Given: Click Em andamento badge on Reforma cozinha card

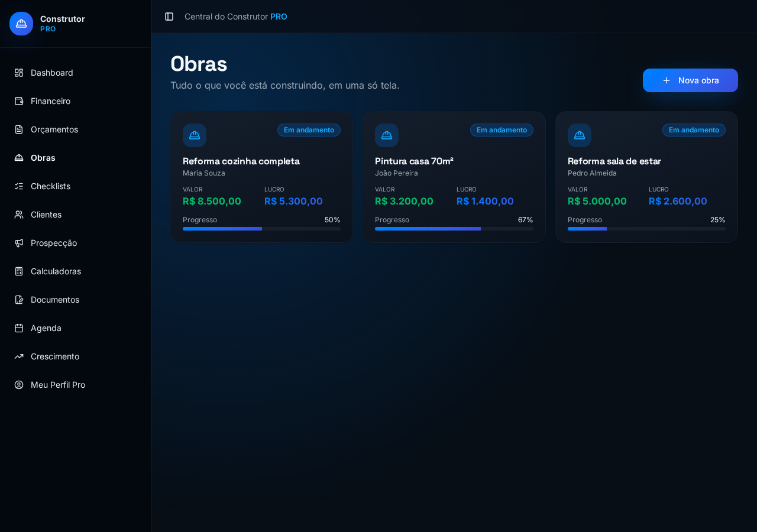Looking at the screenshot, I should point(309,130).
